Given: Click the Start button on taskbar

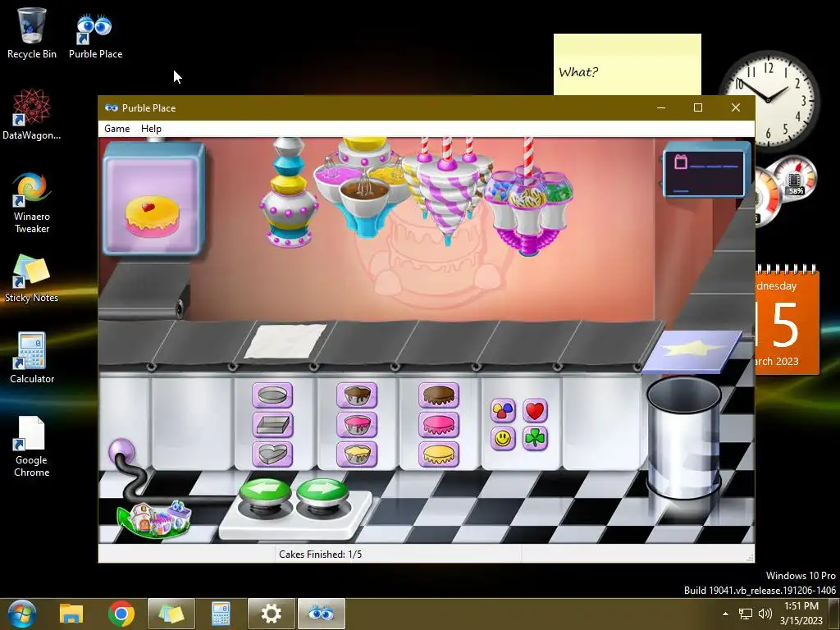Looking at the screenshot, I should click(x=21, y=614).
